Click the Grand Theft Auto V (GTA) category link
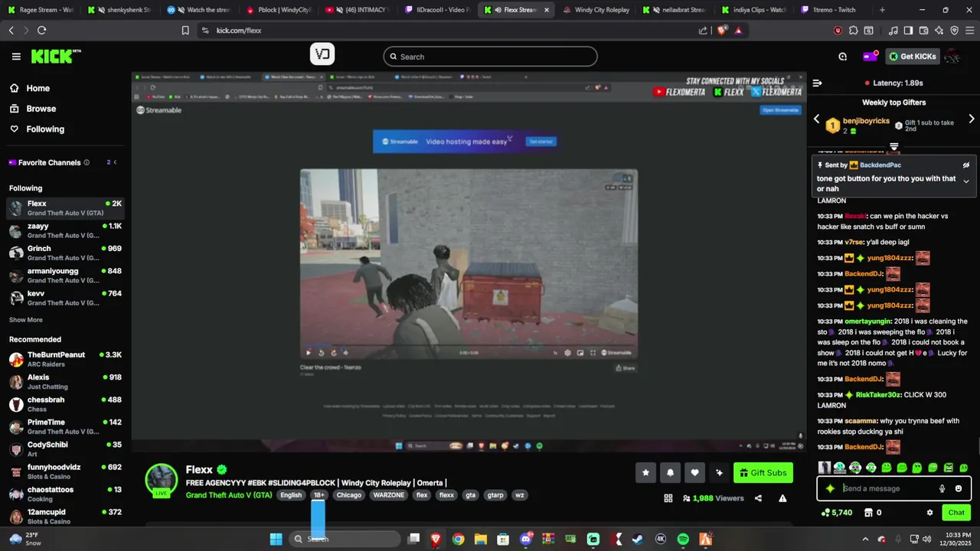The width and height of the screenshot is (980, 551). [x=229, y=495]
